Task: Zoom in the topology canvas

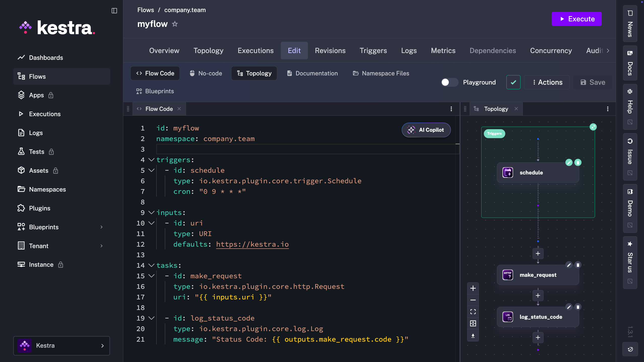Action: pyautogui.click(x=473, y=288)
